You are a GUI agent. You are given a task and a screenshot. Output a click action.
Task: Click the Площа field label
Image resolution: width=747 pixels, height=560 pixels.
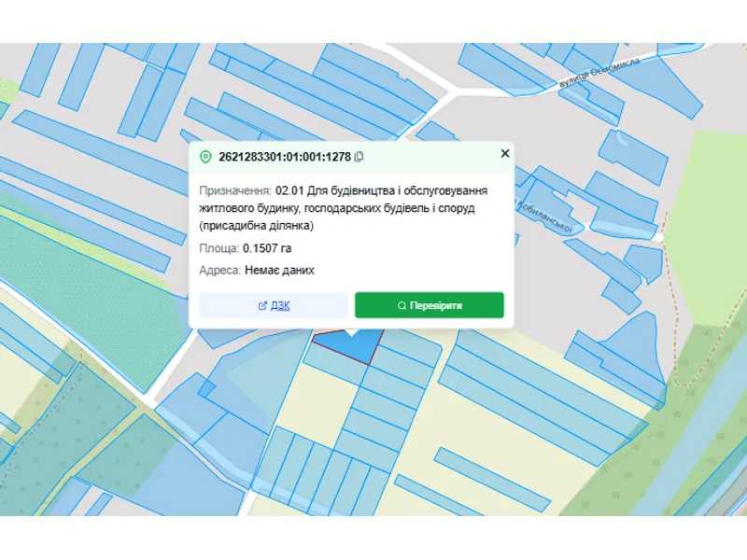(x=218, y=248)
